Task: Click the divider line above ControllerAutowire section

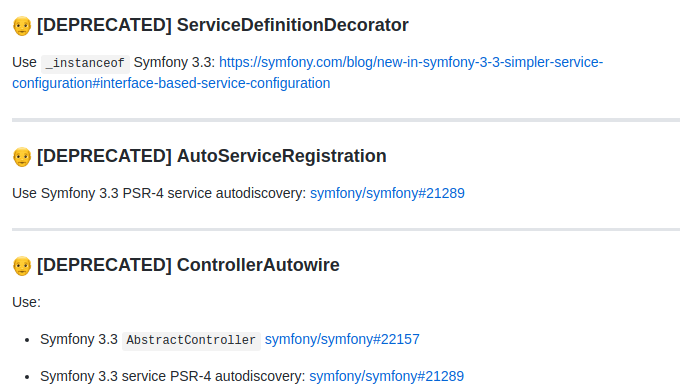Action: 346,229
